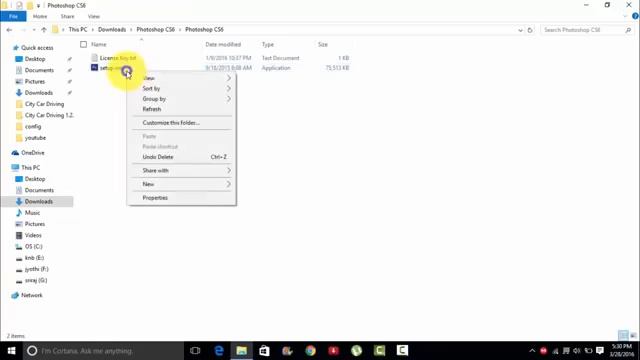Open the volume speaker tray icon

pyautogui.click(x=577, y=351)
